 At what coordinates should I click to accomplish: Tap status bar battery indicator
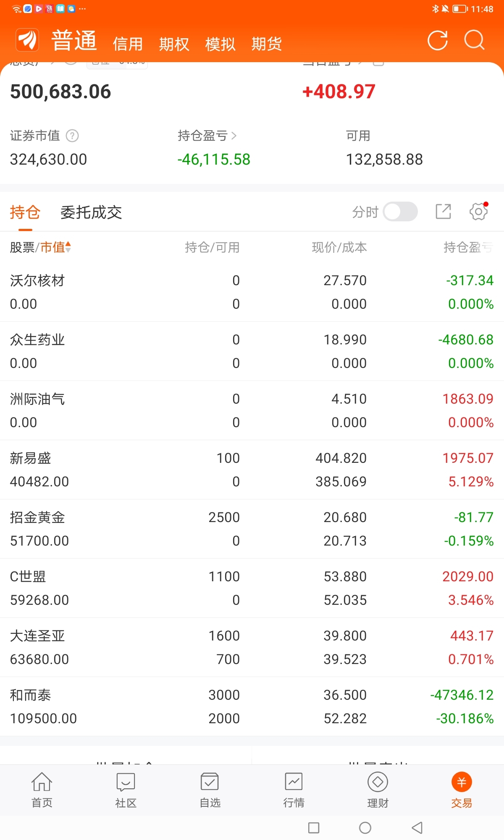(460, 9)
